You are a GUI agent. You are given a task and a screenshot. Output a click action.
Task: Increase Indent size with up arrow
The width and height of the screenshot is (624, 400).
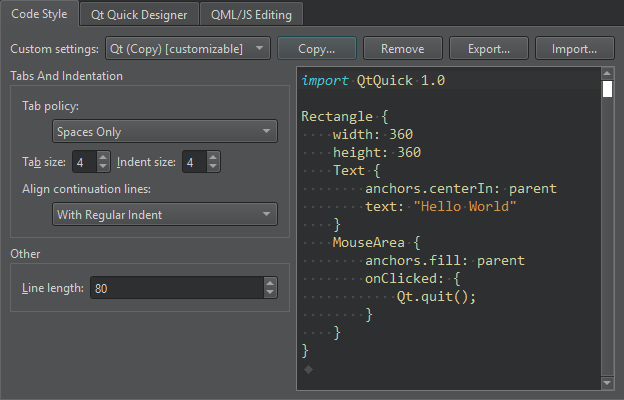point(214,157)
